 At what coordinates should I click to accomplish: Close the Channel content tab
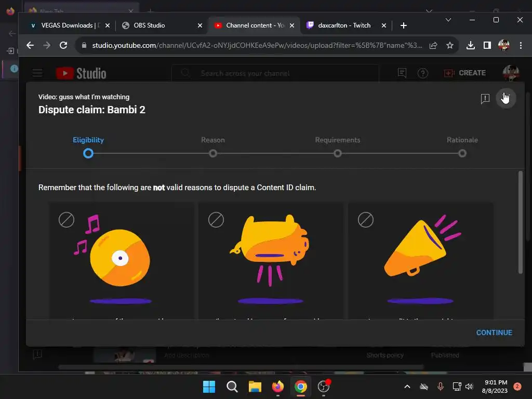[292, 25]
